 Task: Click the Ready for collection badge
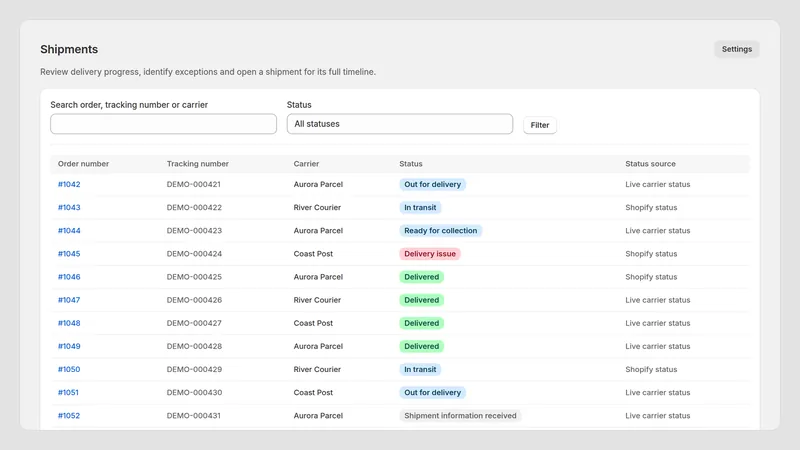click(x=441, y=231)
